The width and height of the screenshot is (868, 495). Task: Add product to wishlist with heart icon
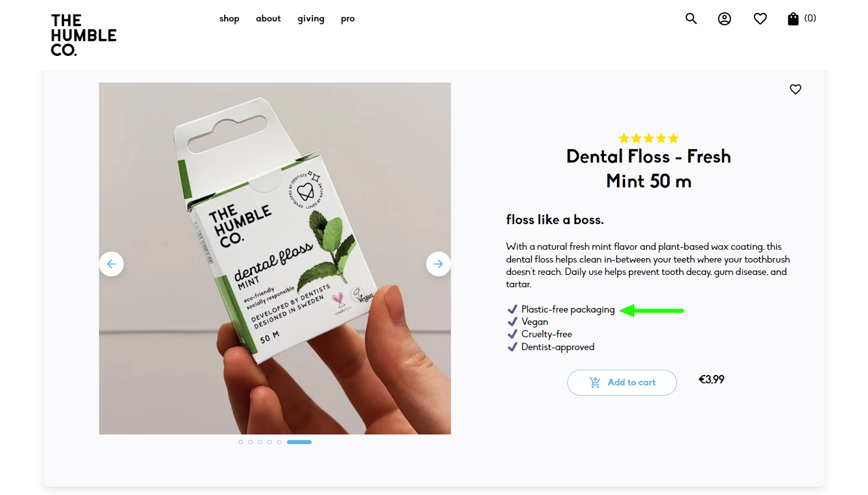(795, 89)
